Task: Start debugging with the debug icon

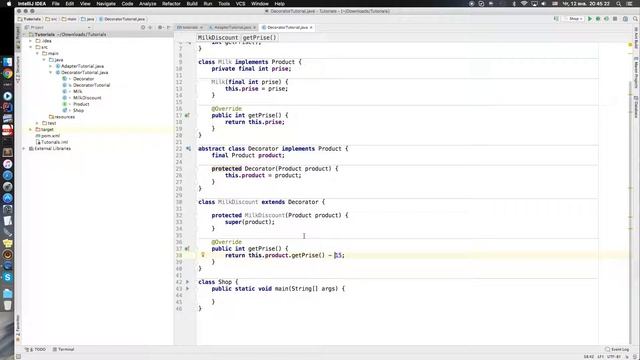Action: [x=598, y=19]
